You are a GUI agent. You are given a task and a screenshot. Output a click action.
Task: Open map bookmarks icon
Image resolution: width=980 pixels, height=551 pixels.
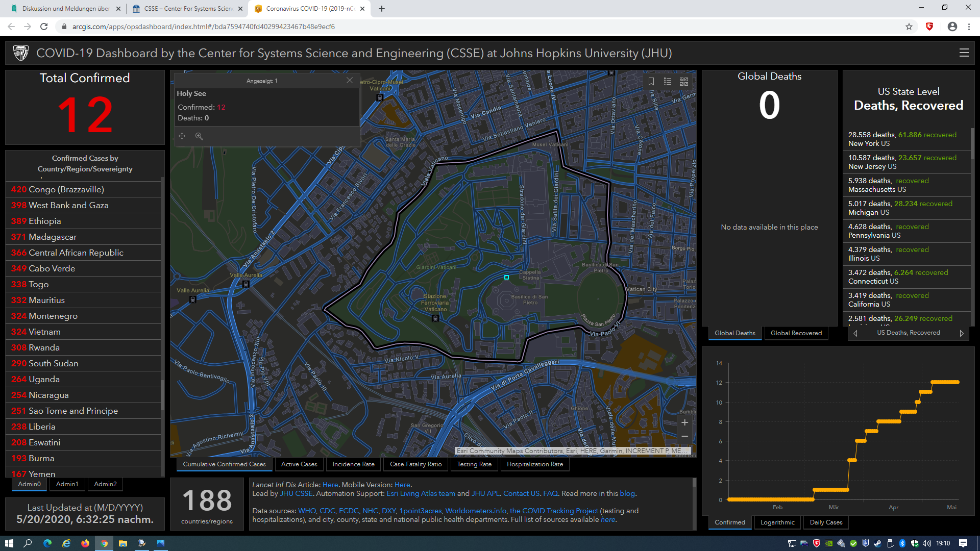tap(651, 81)
